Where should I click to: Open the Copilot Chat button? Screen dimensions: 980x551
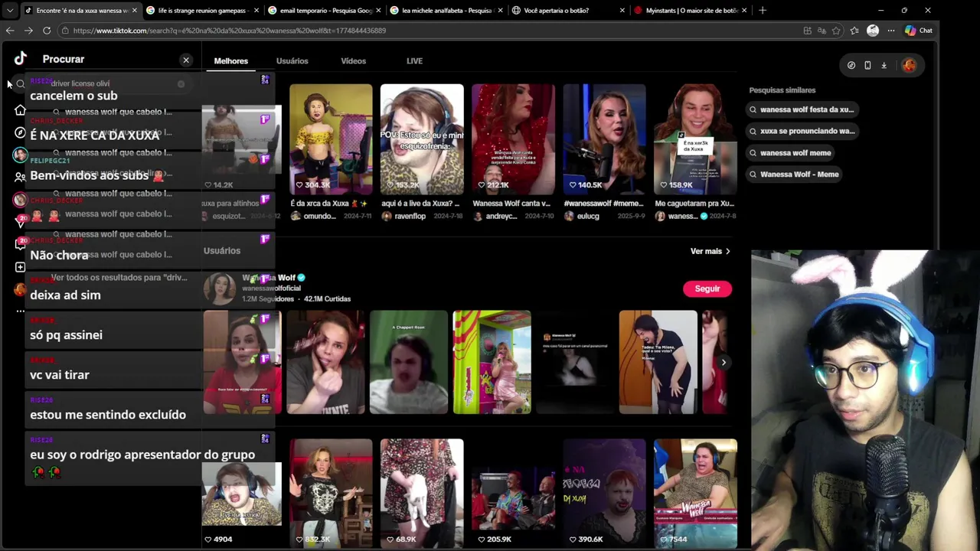919,31
